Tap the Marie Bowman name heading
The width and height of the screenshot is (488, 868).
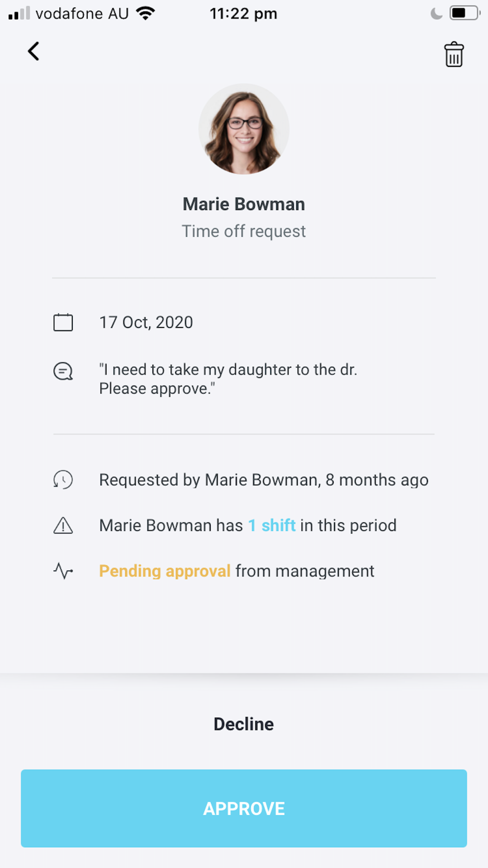coord(244,204)
